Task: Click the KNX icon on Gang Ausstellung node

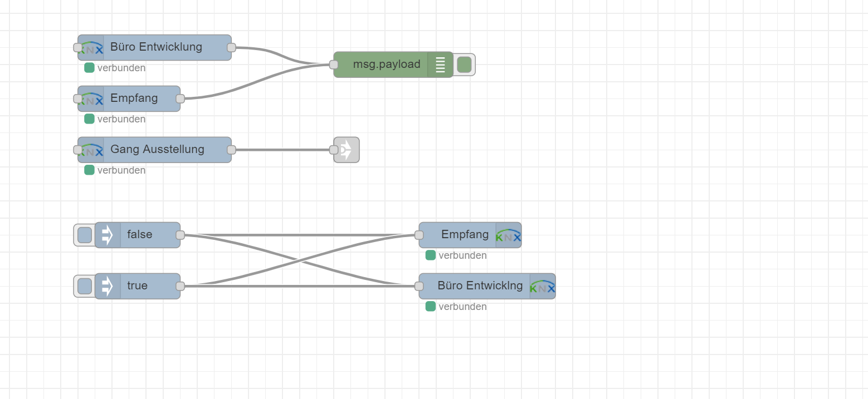Action: point(92,150)
